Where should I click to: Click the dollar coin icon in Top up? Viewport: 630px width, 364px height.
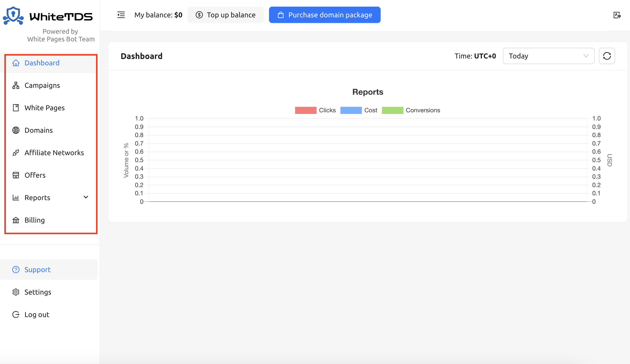199,15
